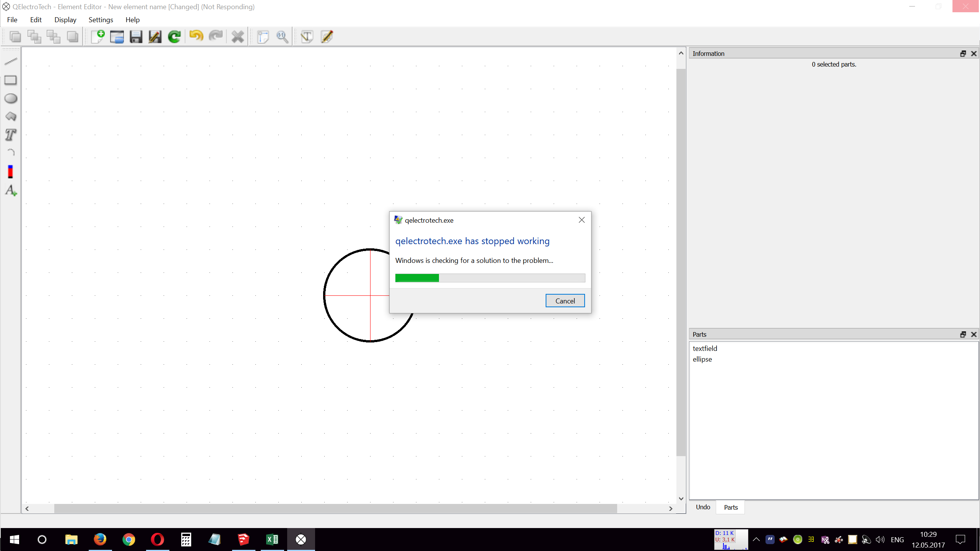The height and width of the screenshot is (551, 980).
Task: Click the text-style icon in the top toolbar
Action: point(307,37)
